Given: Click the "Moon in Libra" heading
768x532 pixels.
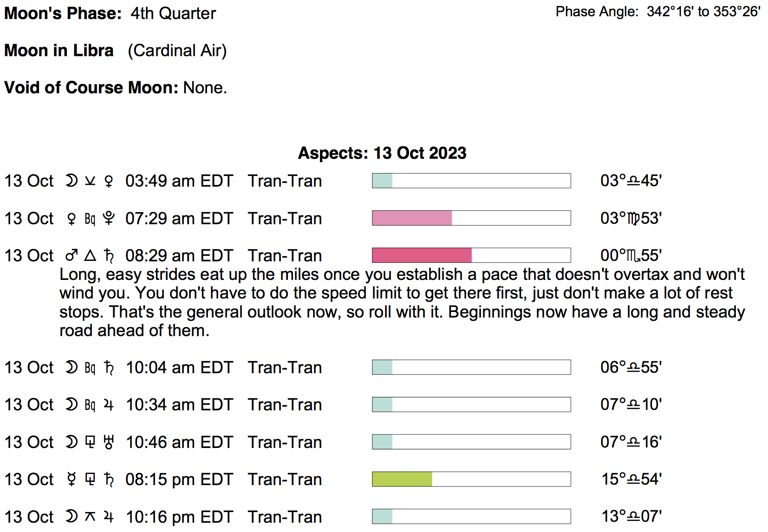Looking at the screenshot, I should coord(59,51).
